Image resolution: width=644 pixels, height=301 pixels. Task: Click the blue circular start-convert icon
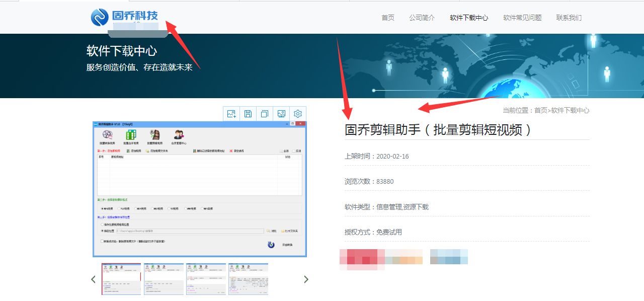(271, 245)
